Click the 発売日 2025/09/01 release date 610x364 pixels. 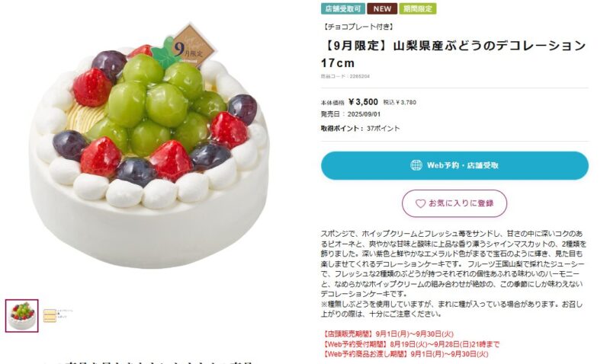pos(351,114)
